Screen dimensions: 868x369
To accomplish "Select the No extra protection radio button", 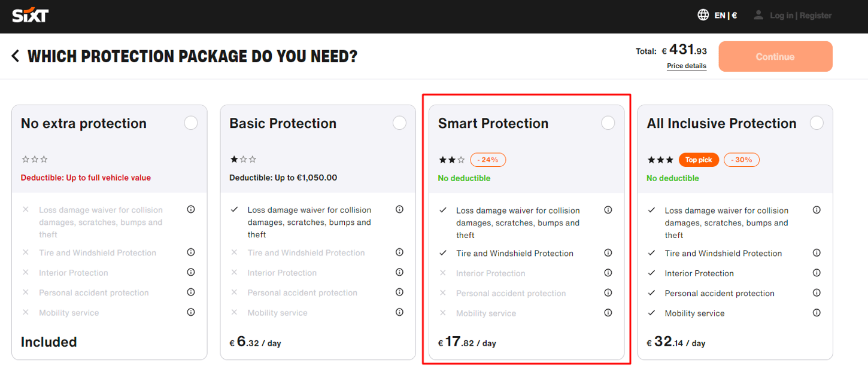I will [x=190, y=123].
